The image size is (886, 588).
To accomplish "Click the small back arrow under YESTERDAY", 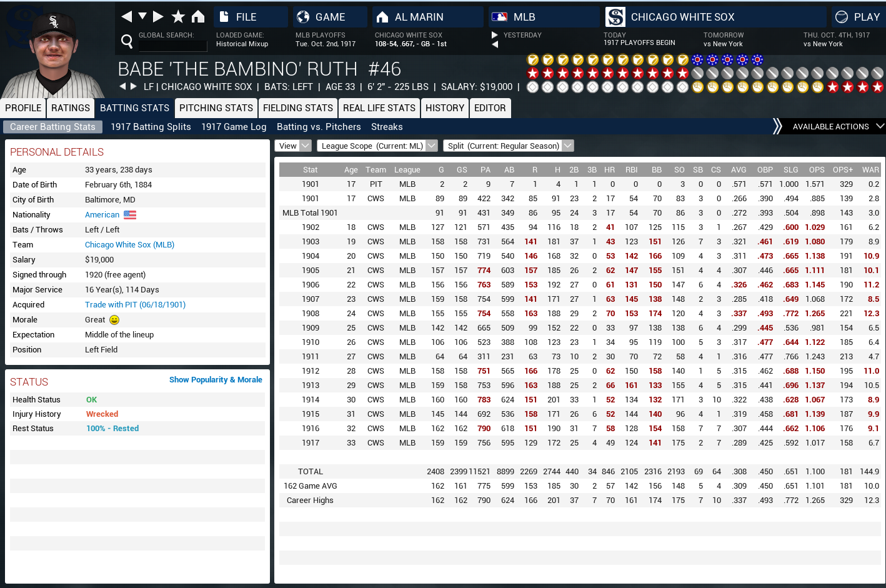I will coord(495,44).
